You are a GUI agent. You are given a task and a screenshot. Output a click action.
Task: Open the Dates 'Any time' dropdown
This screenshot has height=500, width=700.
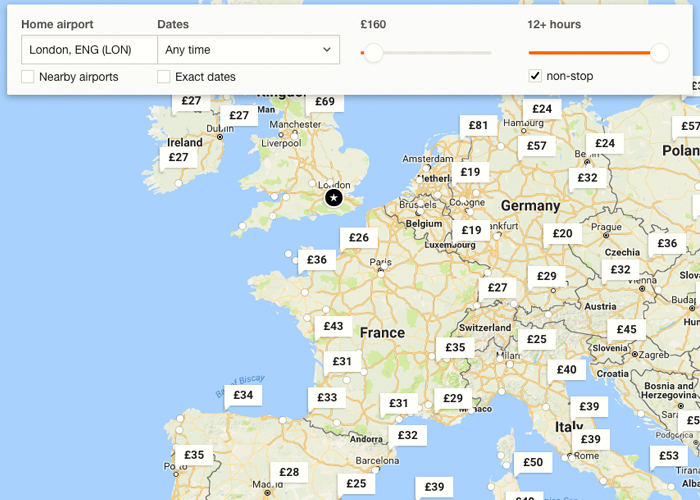(248, 50)
